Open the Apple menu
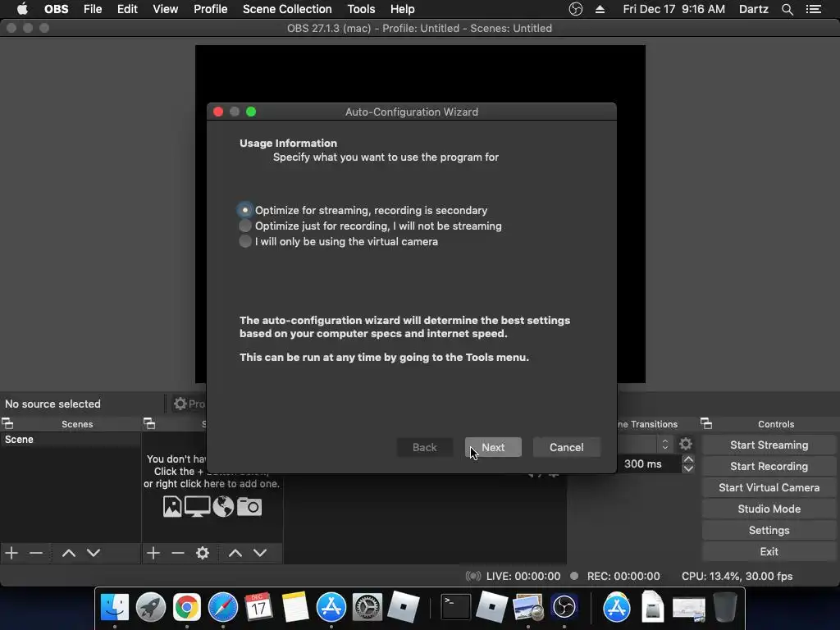The image size is (840, 630). (x=22, y=9)
